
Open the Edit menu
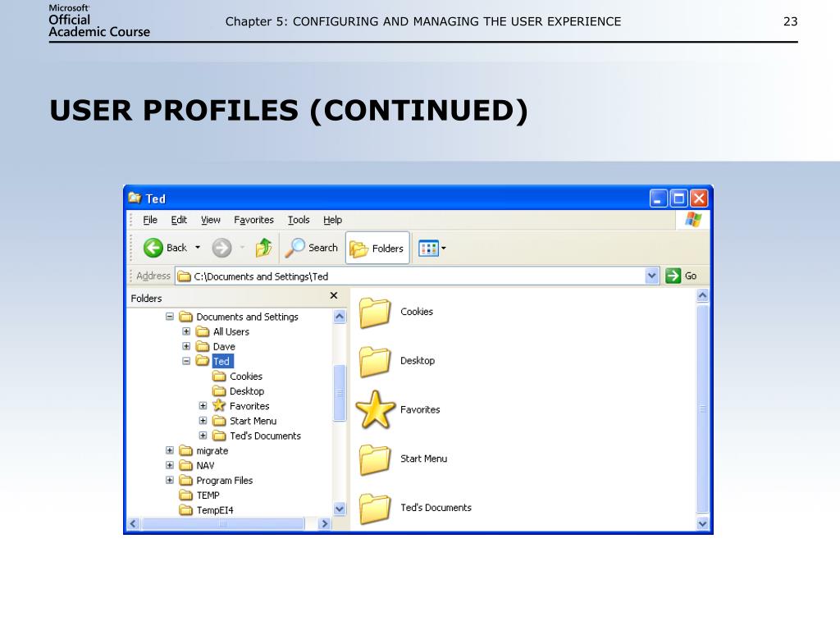[179, 220]
